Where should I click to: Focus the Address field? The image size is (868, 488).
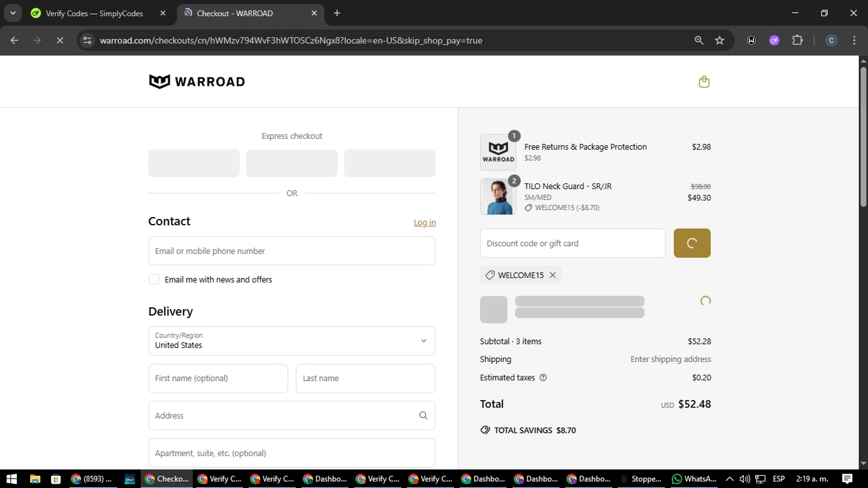pyautogui.click(x=292, y=416)
